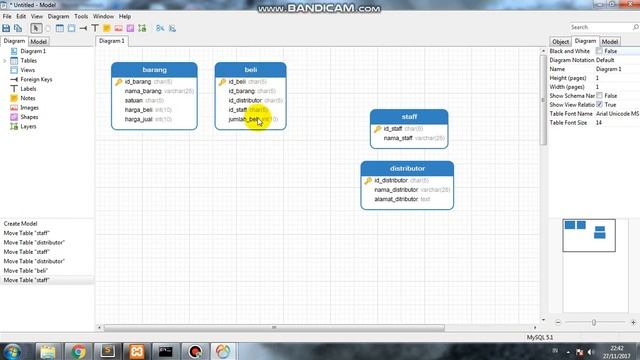Viewport: 640px width, 360px height.
Task: Open the Diagram menu
Action: (58, 16)
